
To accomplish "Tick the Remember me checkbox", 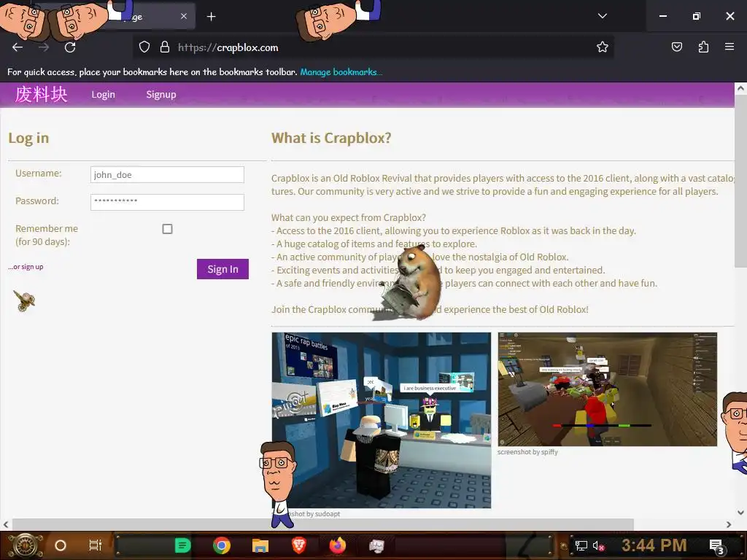I will click(167, 229).
